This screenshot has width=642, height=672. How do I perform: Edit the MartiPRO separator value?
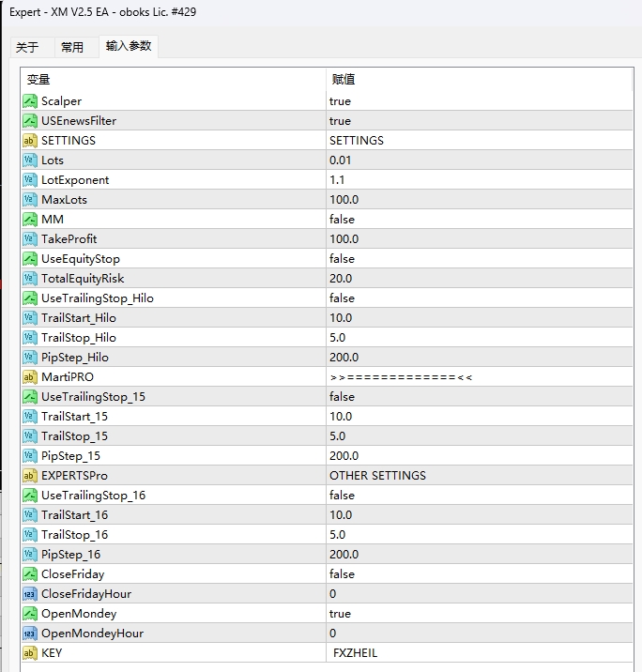pos(479,377)
